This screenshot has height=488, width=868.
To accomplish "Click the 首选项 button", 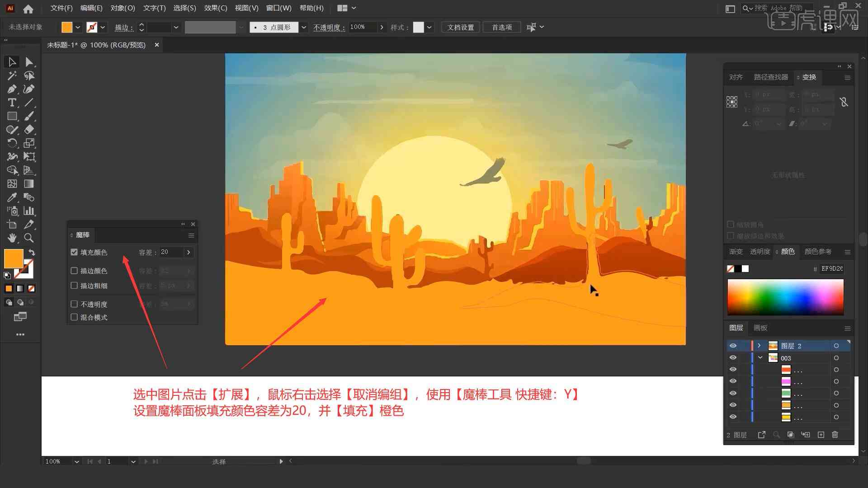I will (501, 27).
